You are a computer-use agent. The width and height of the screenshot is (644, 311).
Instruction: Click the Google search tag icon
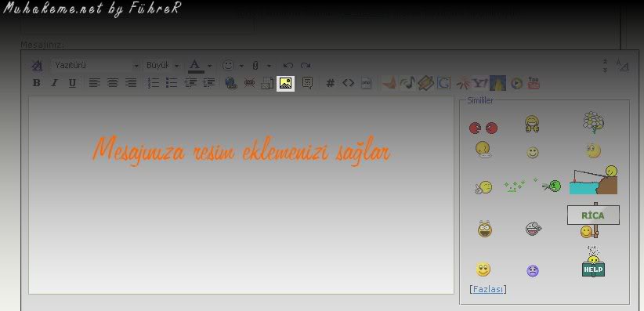click(x=443, y=83)
